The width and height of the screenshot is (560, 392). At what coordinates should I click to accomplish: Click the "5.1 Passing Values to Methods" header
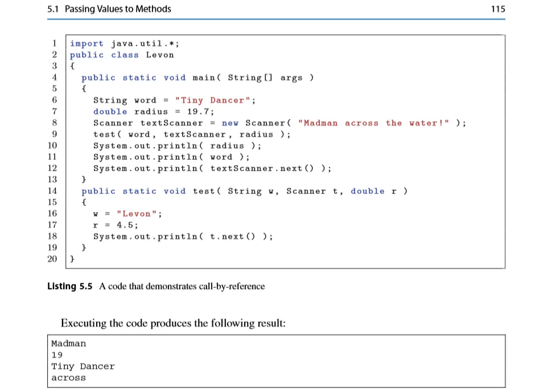pyautogui.click(x=109, y=9)
